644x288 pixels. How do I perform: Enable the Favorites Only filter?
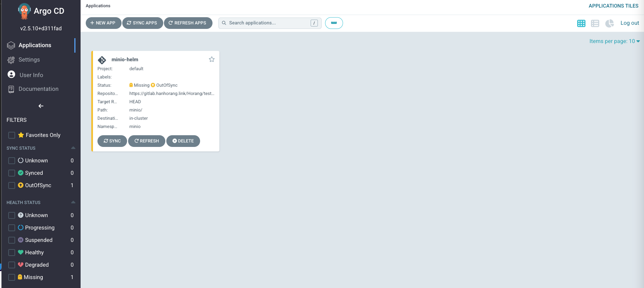[12, 135]
